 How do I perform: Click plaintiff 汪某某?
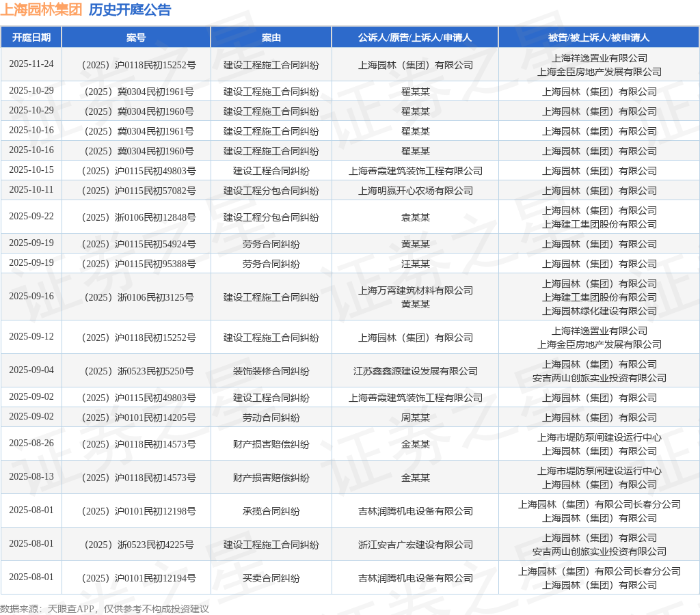tap(415, 264)
